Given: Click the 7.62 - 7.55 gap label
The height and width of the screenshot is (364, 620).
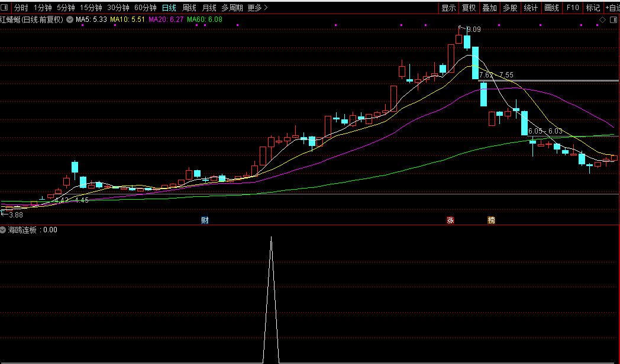Looking at the screenshot, I should [496, 74].
